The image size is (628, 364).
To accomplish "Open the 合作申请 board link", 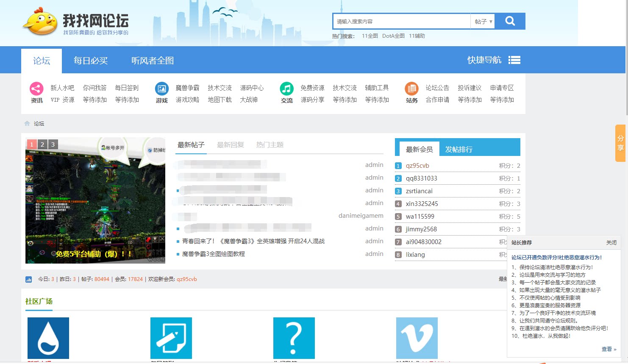I will [437, 100].
